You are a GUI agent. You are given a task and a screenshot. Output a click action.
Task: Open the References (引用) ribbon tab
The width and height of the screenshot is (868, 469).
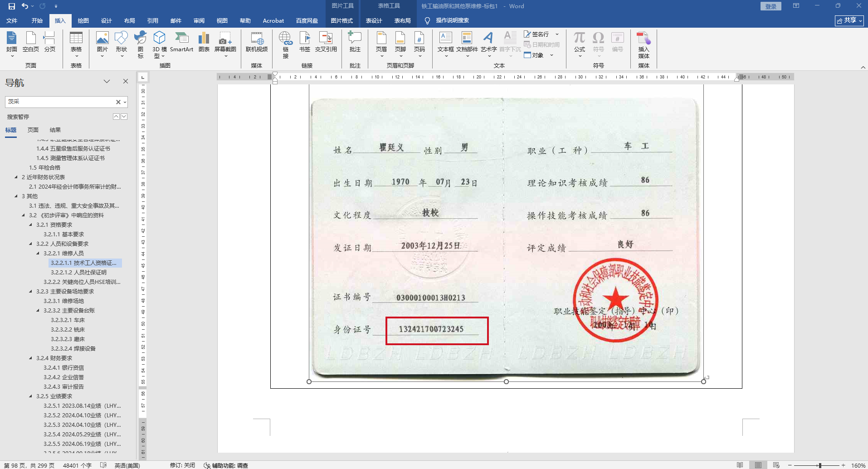click(153, 20)
